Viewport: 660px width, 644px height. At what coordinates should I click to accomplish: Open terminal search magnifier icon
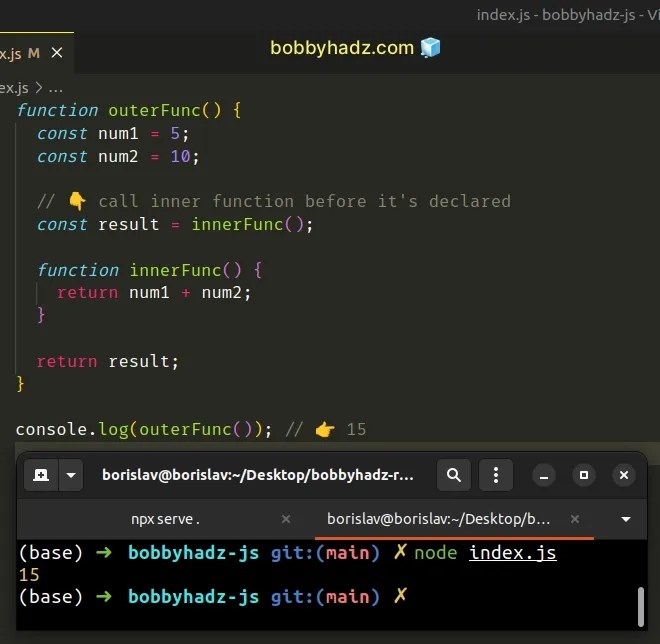pos(454,475)
